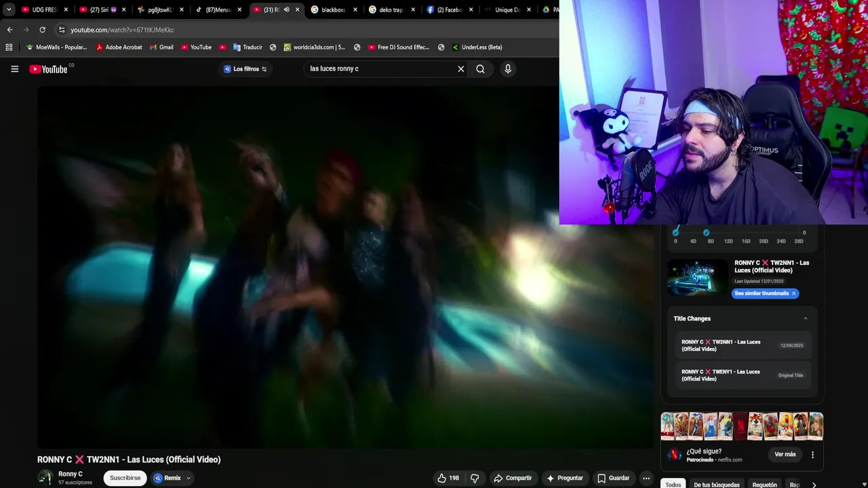Expand the Remix dropdown arrow
868x488 pixels.
[x=189, y=478]
